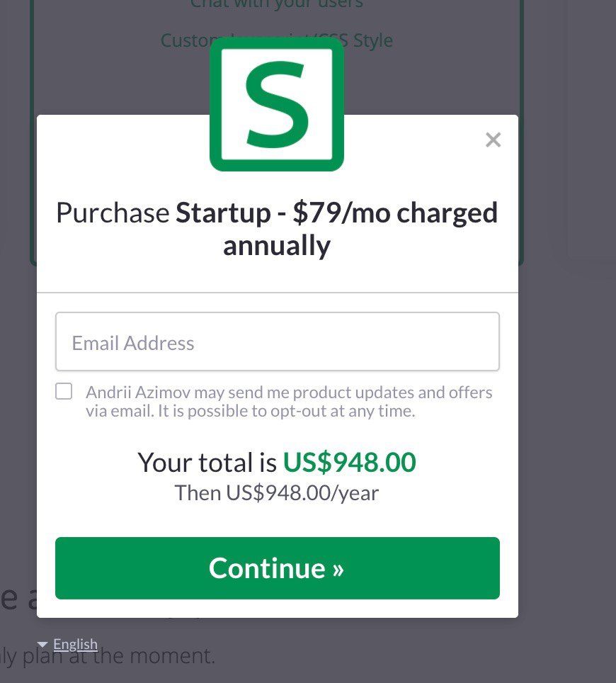Click dimmed Chat with your users text
Viewport: 616px width, 683px height.
[x=277, y=4]
